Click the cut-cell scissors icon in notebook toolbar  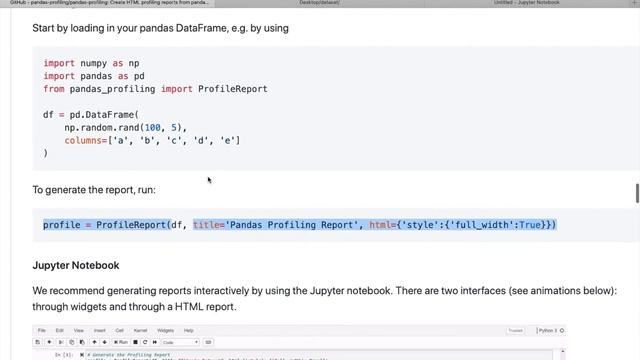click(61, 342)
